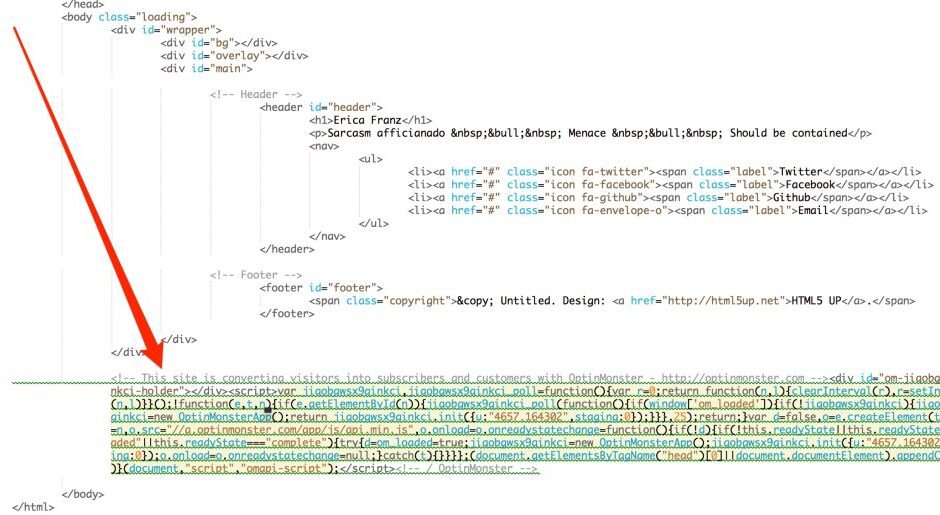Viewport: 940px width, 515px height.
Task: Click the closing body tag
Action: tap(82, 494)
